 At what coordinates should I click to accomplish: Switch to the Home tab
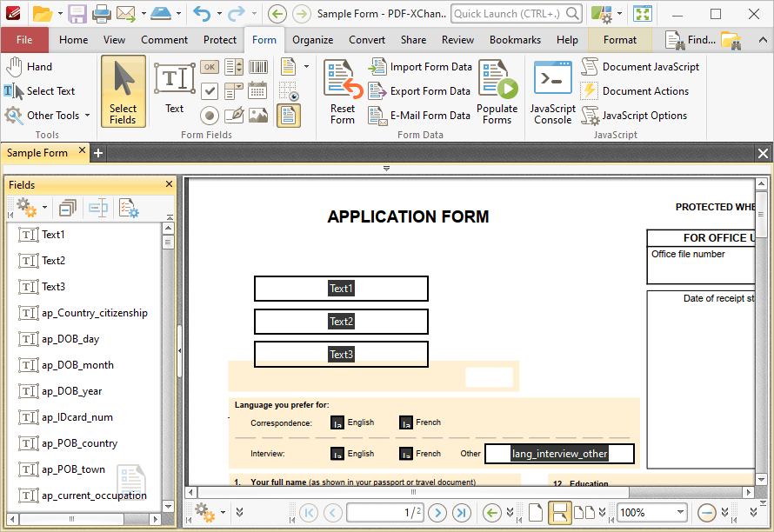(74, 40)
